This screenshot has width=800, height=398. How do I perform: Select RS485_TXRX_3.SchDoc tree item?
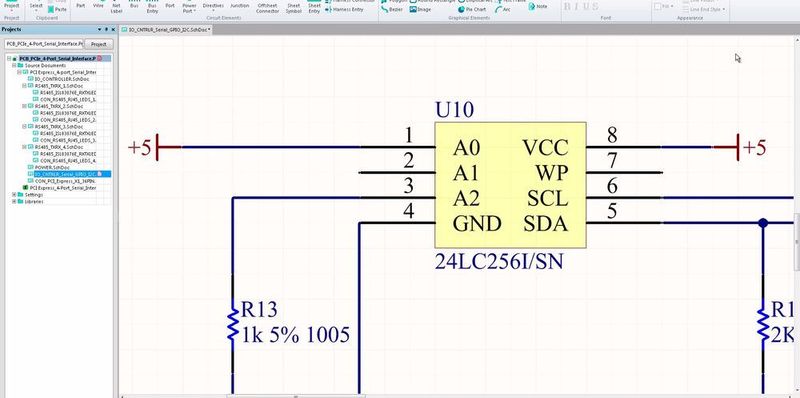coord(58,126)
